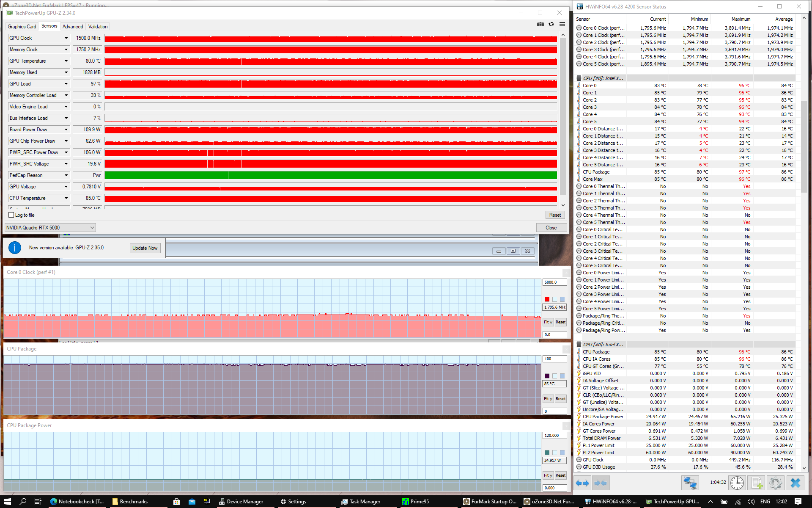The image size is (812, 508).
Task: Open the NVIDIA Quadro RTX 5000 selector
Action: (50, 228)
